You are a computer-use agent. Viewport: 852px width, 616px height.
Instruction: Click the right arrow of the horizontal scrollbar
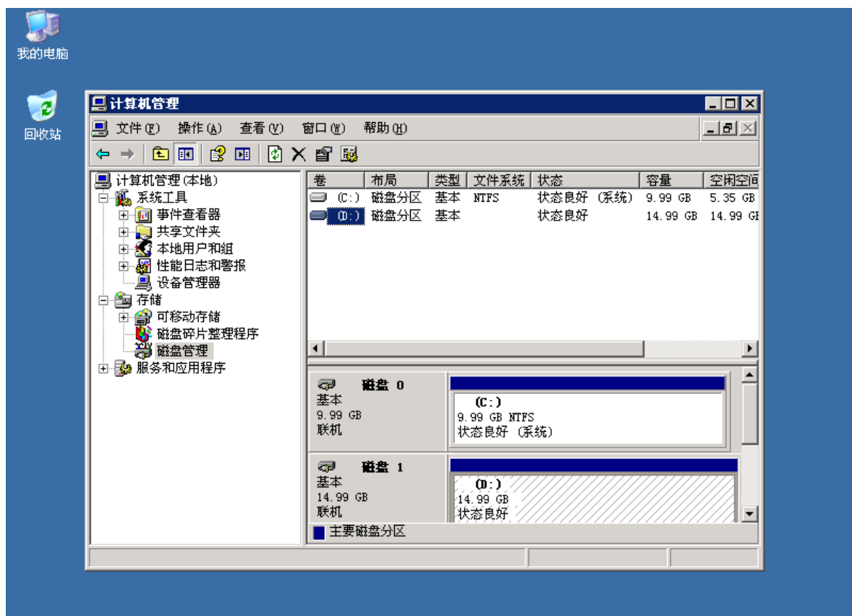[750, 348]
